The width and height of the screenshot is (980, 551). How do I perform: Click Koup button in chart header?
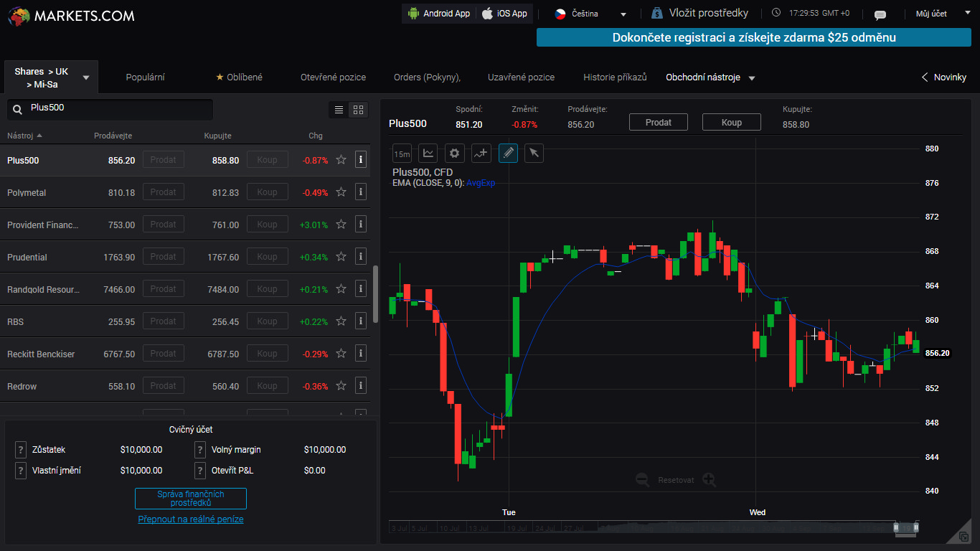(732, 123)
